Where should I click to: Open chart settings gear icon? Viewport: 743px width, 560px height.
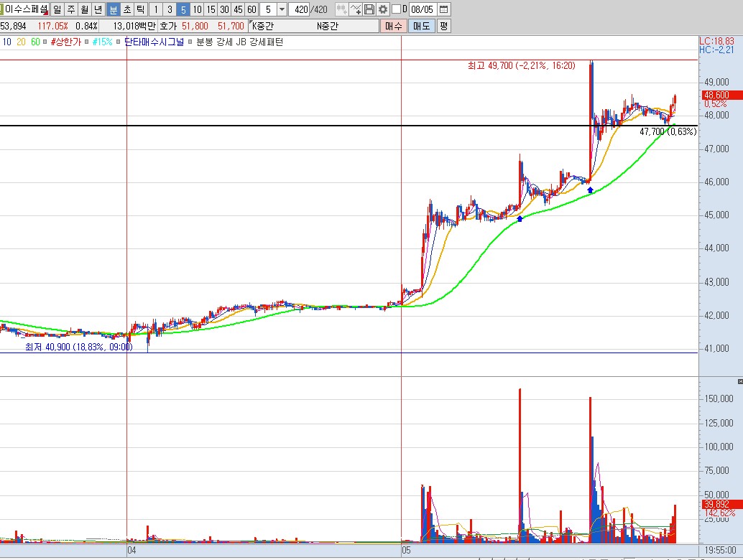click(383, 9)
